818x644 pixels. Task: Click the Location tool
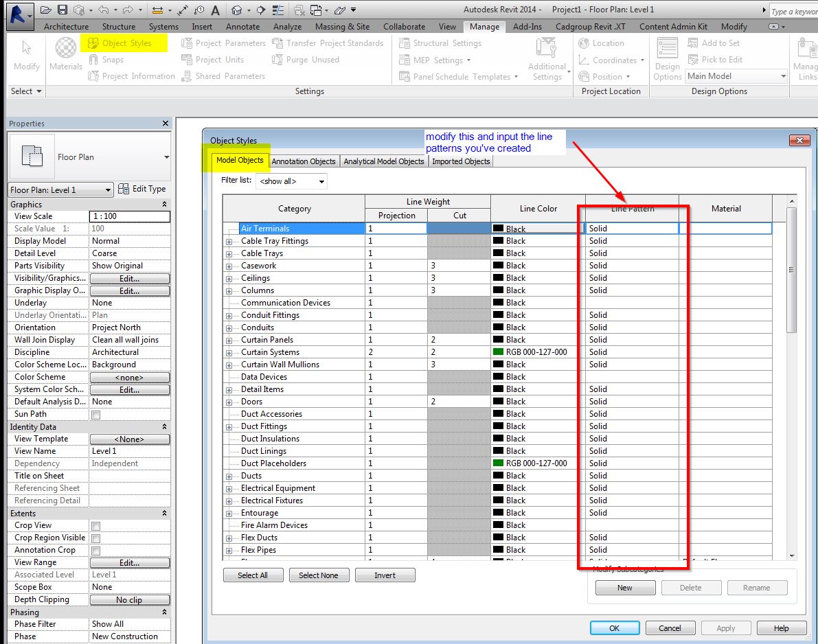pyautogui.click(x=601, y=43)
